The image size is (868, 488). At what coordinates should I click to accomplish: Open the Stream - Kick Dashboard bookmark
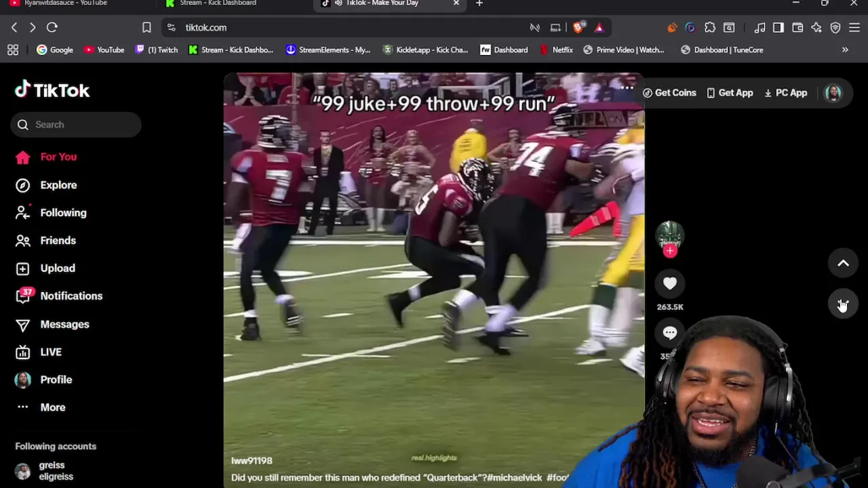[x=231, y=50]
